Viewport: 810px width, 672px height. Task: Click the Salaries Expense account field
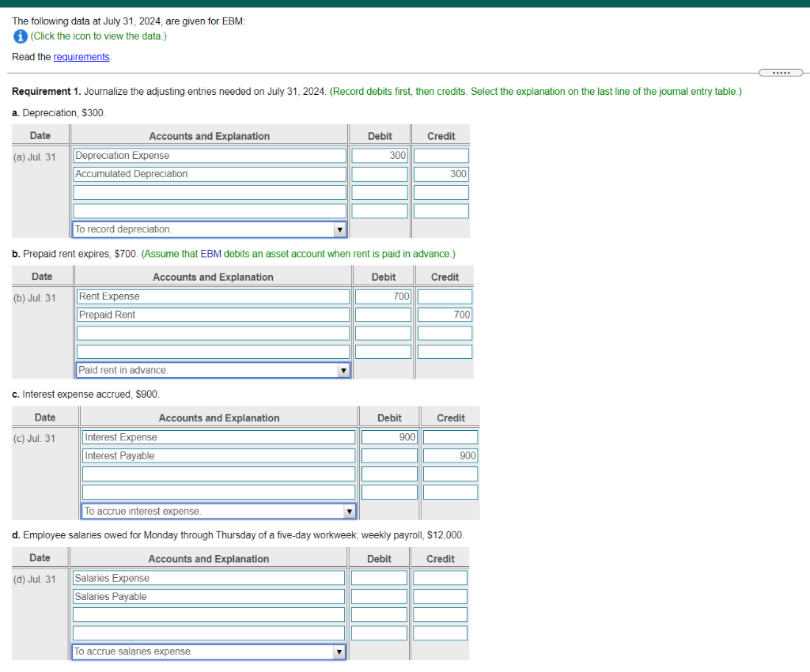click(x=209, y=578)
